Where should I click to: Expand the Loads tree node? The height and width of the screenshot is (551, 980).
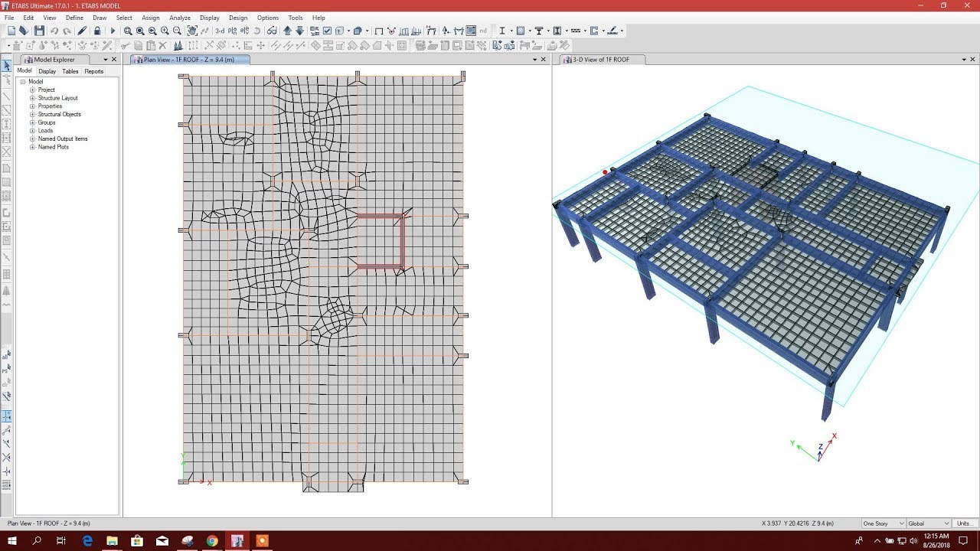[31, 130]
